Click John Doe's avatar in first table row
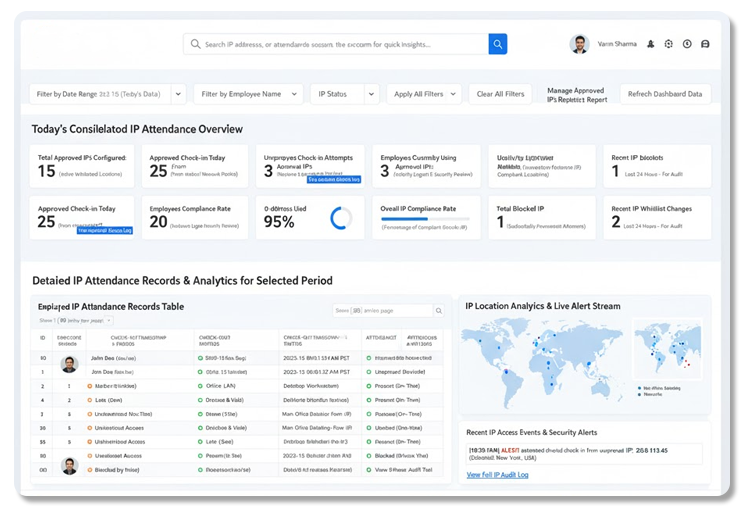746x507 pixels. click(69, 364)
